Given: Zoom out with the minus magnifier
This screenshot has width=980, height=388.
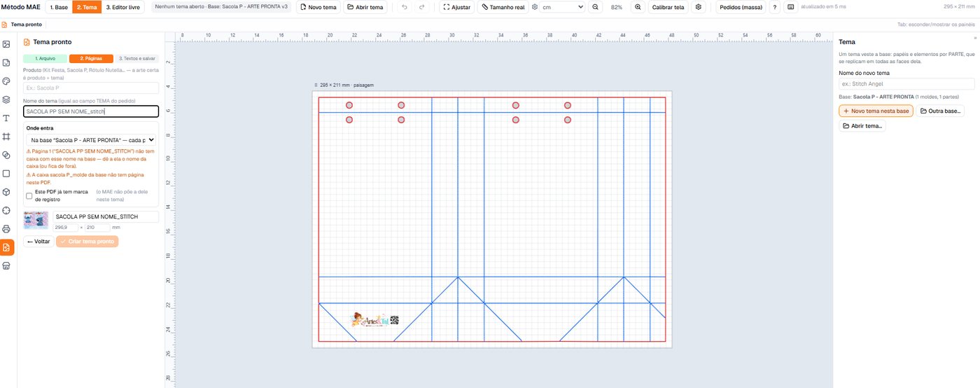Looking at the screenshot, I should point(595,7).
